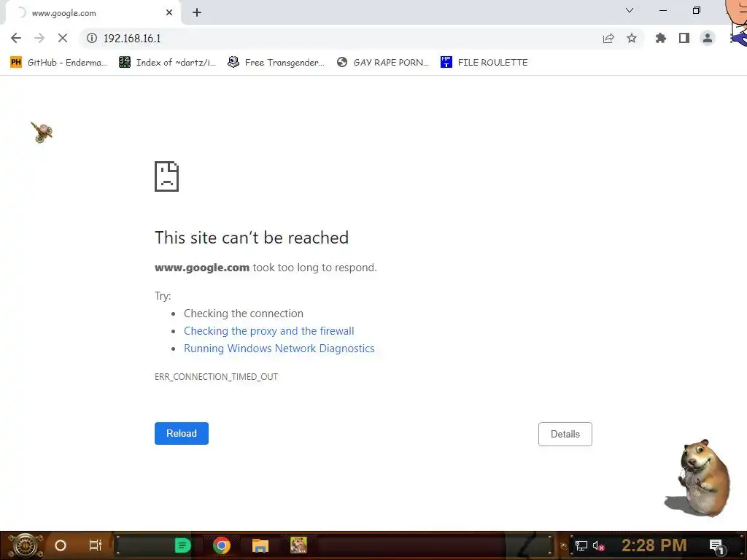Image resolution: width=747 pixels, height=560 pixels.
Task: Expand the tab search chevron
Action: pyautogui.click(x=630, y=10)
